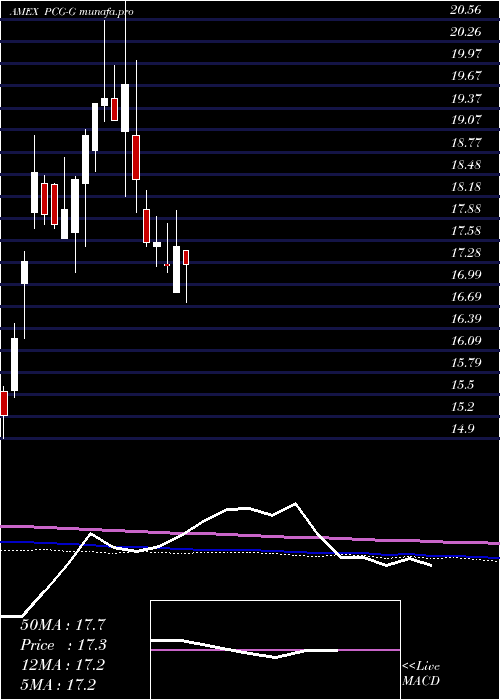Click the 5MA : 17.2 readout

click(58, 684)
